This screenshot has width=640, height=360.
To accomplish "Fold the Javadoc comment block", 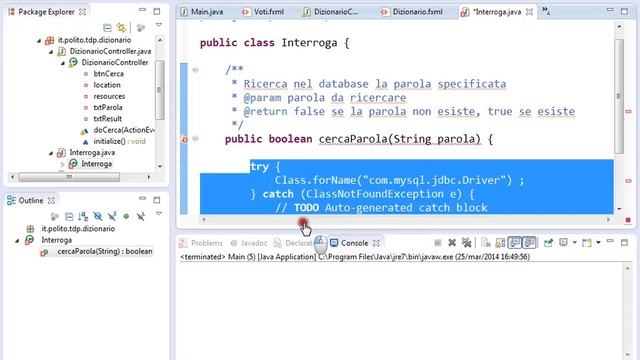I will pos(195,70).
